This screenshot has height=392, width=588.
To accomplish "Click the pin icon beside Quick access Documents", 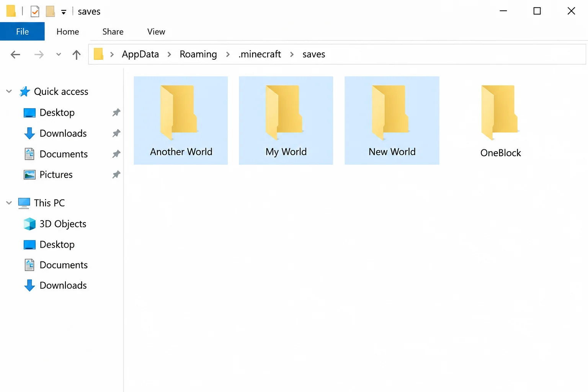I will pos(116,154).
